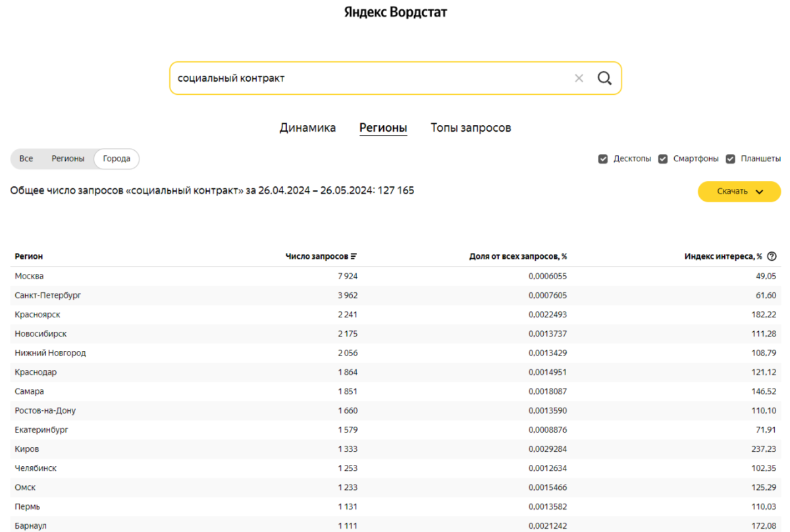
Task: Click the interest index value 71,91
Action: (767, 429)
